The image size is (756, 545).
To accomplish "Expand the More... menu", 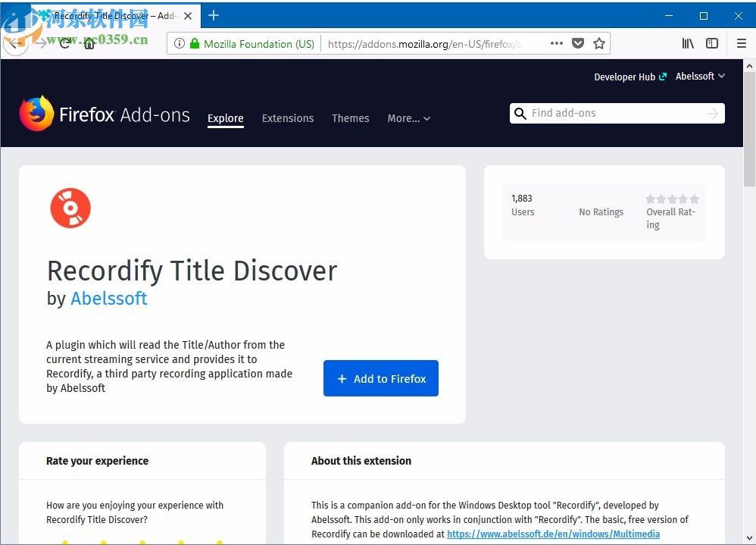I will tap(408, 118).
